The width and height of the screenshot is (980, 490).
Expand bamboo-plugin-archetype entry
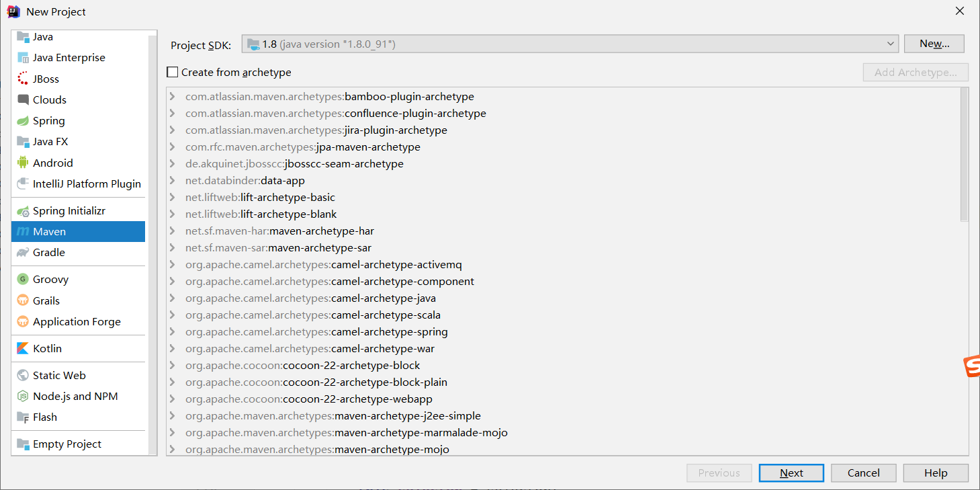(x=173, y=97)
